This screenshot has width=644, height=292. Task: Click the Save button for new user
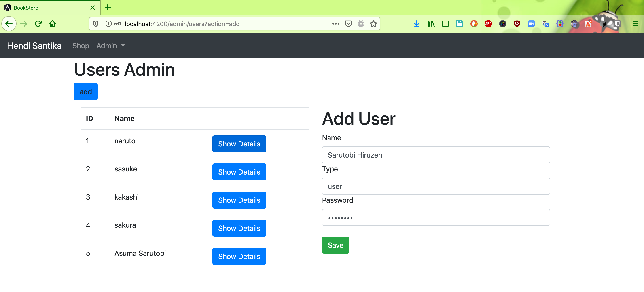point(336,245)
